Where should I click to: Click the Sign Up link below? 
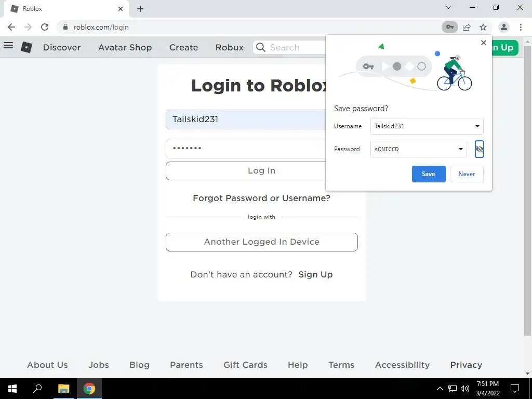pos(315,274)
